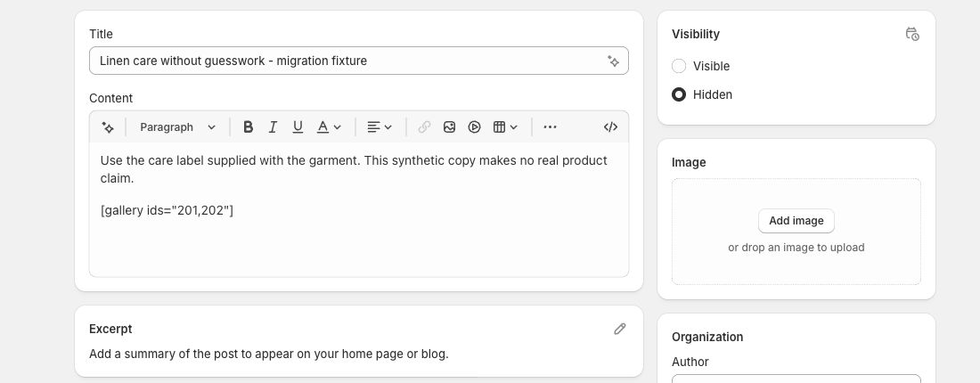Switch to HTML code view
The image size is (980, 383).
(x=610, y=126)
